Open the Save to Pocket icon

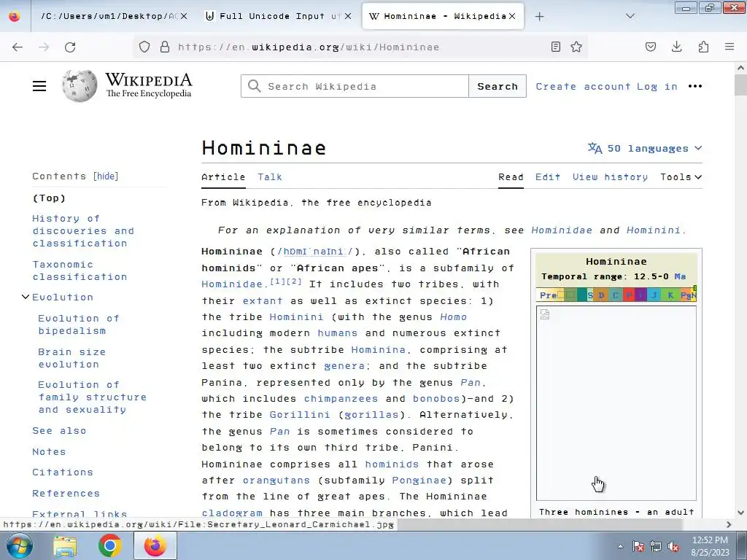(x=651, y=47)
